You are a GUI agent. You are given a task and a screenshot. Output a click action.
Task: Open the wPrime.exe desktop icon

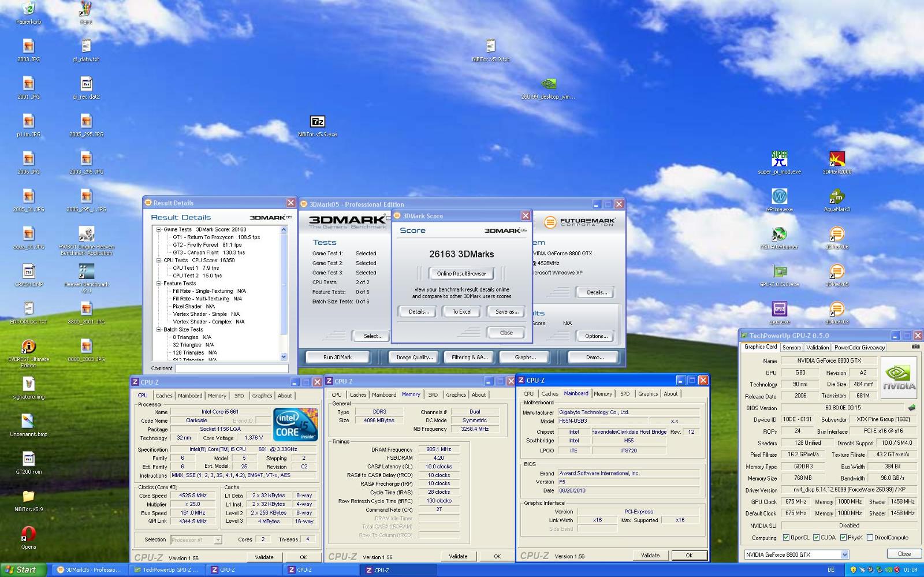pyautogui.click(x=780, y=200)
